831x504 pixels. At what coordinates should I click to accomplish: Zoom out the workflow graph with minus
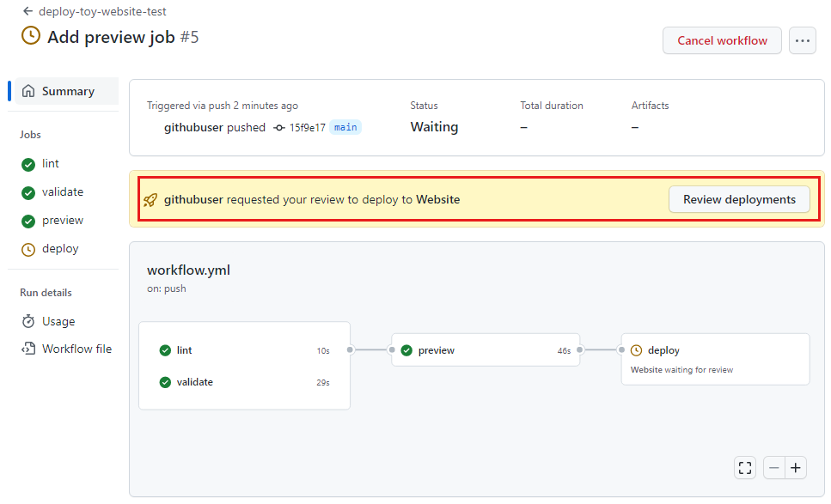coord(773,467)
